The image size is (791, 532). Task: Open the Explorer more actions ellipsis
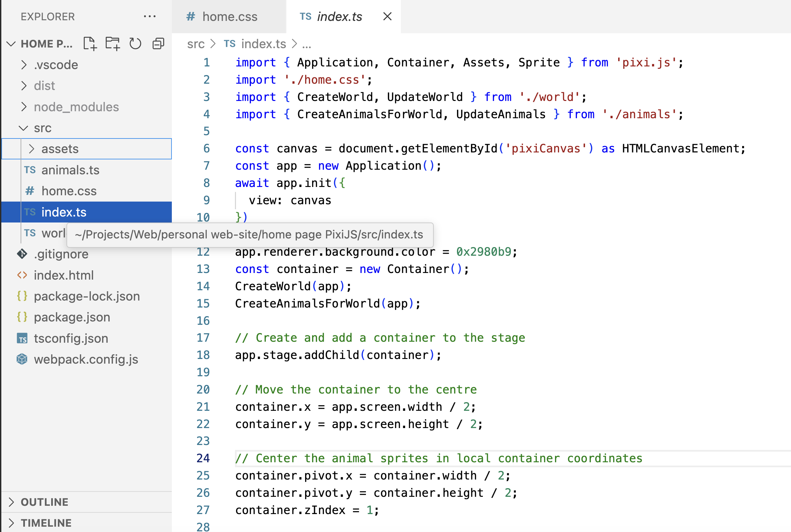149,16
